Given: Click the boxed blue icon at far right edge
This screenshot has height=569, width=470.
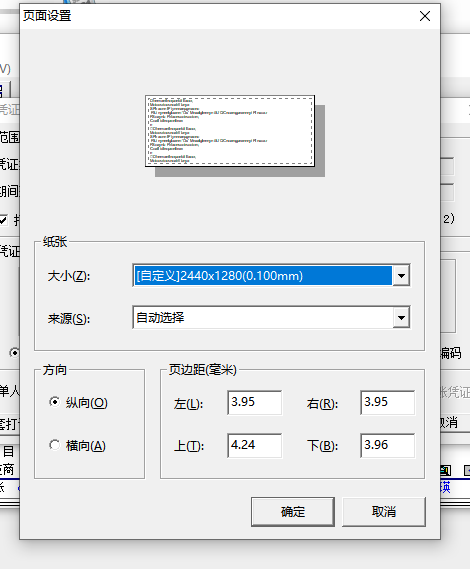Looking at the screenshot, I should (x=467, y=471).
